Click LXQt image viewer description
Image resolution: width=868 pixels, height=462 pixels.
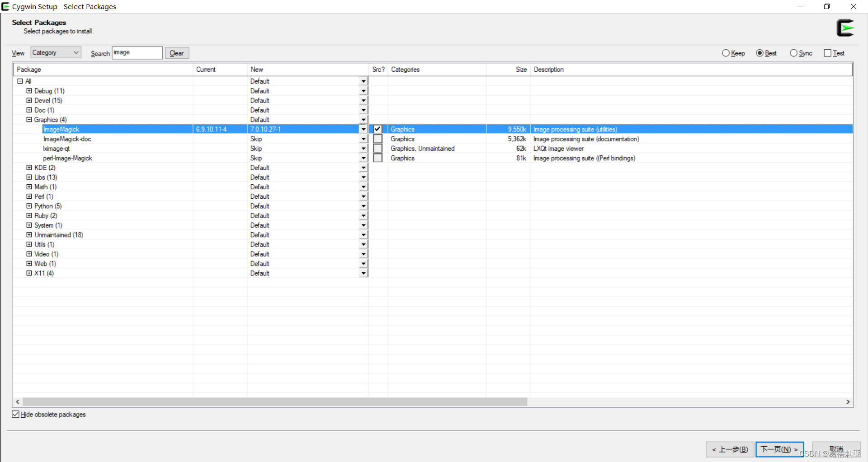(x=558, y=149)
